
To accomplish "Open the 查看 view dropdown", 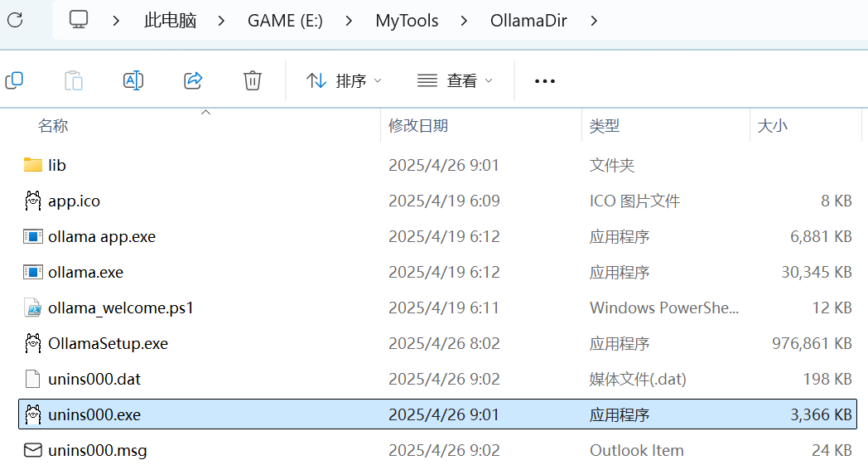I will [455, 81].
